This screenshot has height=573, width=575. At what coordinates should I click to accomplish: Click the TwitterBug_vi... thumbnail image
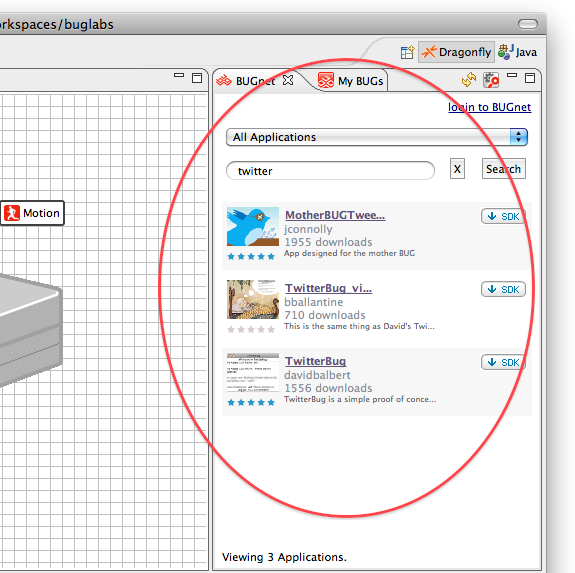253,300
